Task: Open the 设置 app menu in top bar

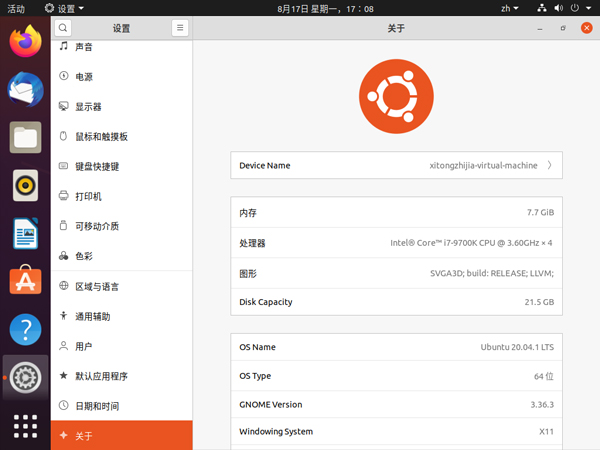Action: (x=64, y=8)
